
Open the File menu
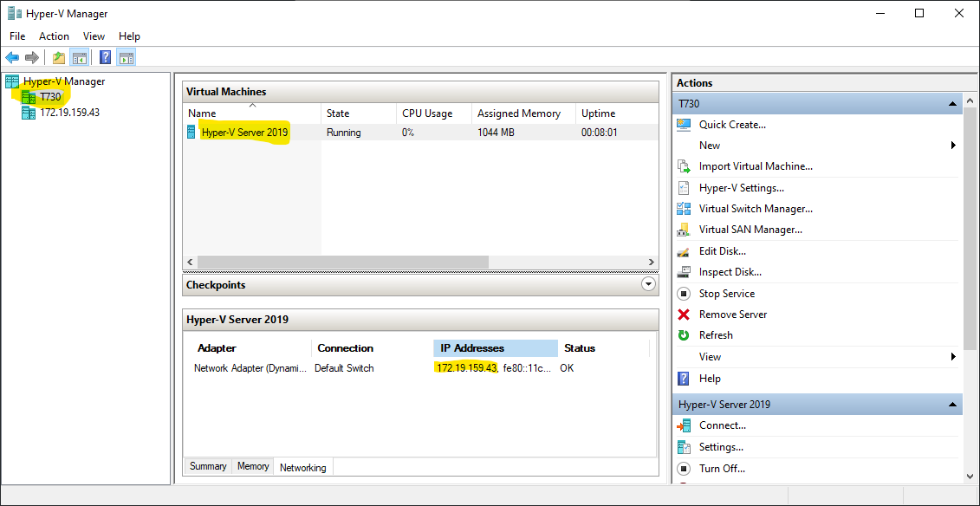pyautogui.click(x=17, y=36)
